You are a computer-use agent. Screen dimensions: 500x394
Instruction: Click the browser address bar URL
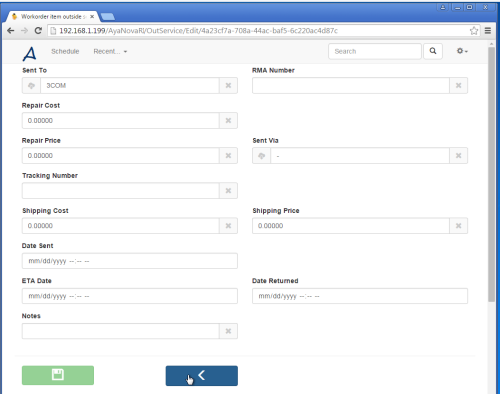[x=198, y=31]
